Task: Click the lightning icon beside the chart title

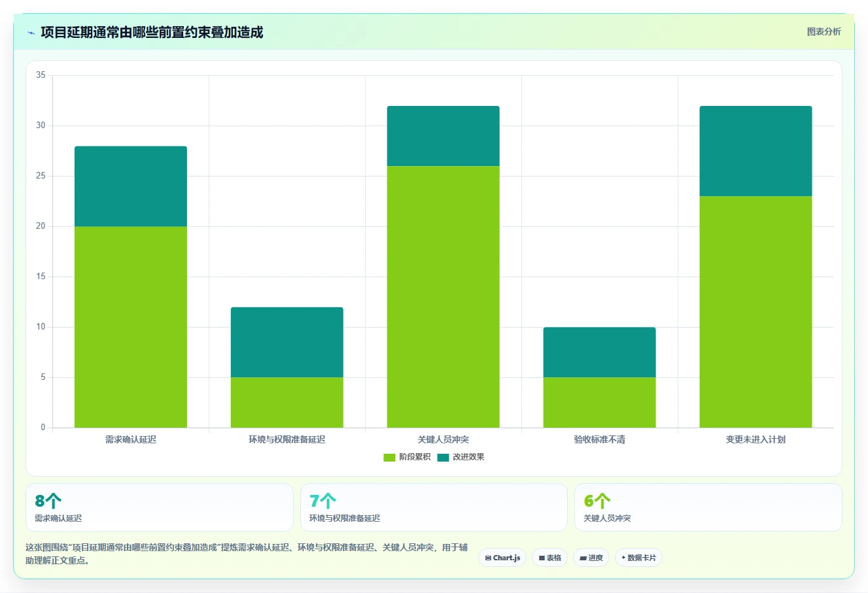Action: coord(31,33)
